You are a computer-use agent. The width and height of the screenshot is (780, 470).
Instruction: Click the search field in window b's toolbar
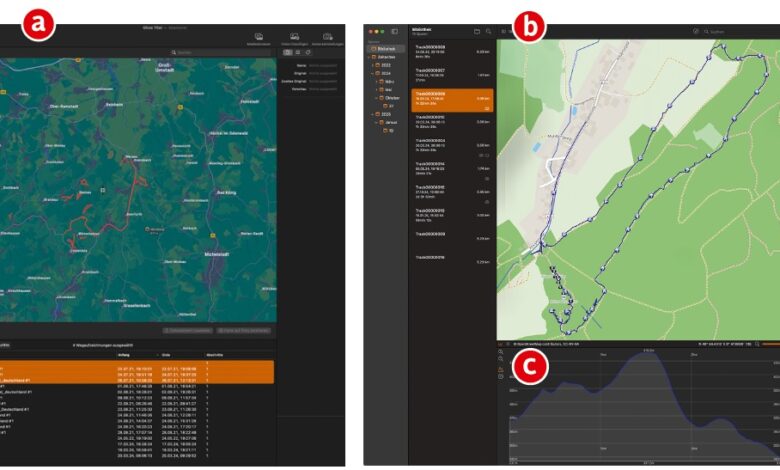coord(741,31)
